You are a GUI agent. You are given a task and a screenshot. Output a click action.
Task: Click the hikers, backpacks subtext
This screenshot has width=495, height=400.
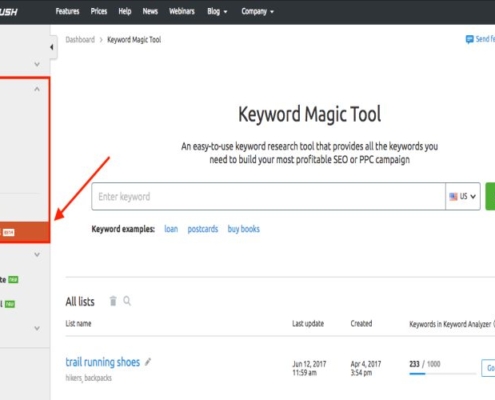[x=89, y=378]
